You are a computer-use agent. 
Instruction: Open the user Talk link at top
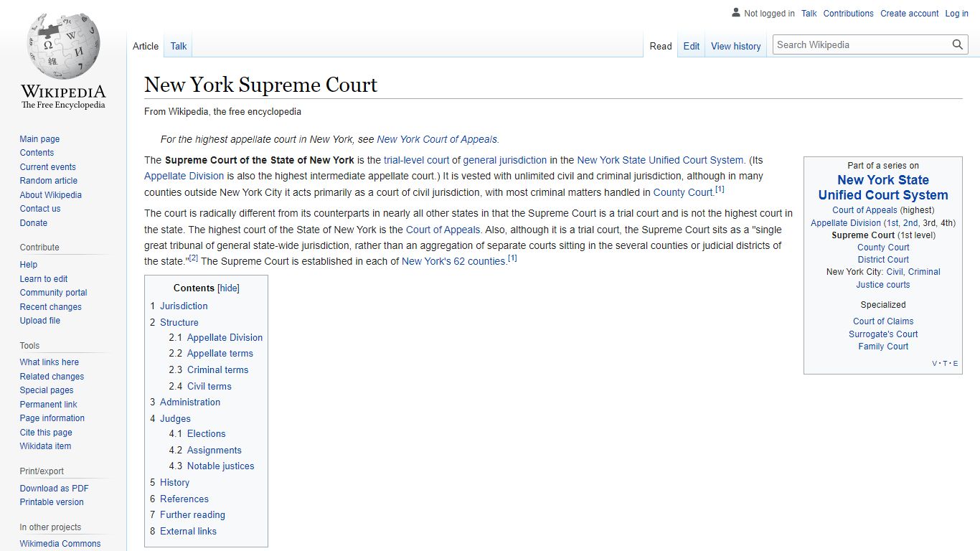click(x=809, y=14)
